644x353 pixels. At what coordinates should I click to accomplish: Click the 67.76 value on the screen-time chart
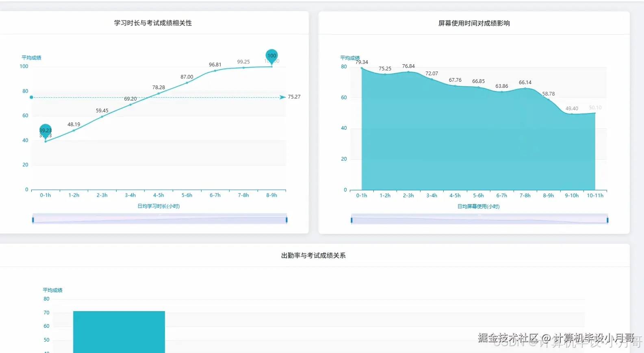455,80
